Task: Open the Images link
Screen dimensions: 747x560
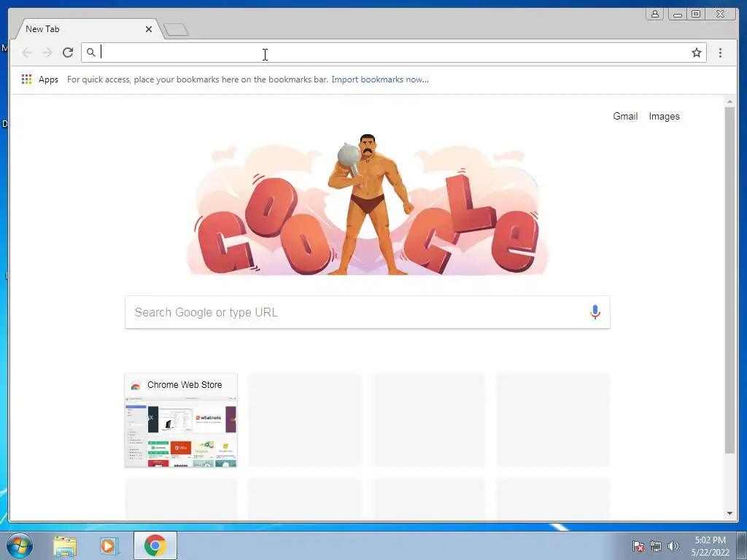Action: pyautogui.click(x=664, y=116)
